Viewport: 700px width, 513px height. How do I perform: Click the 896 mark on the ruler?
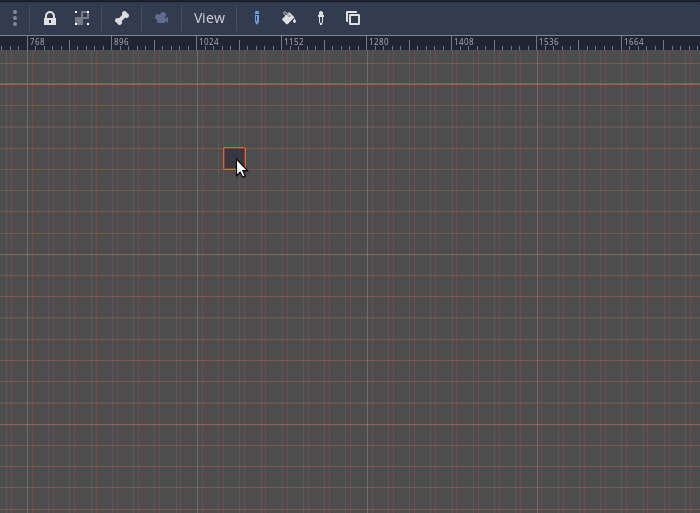click(121, 42)
